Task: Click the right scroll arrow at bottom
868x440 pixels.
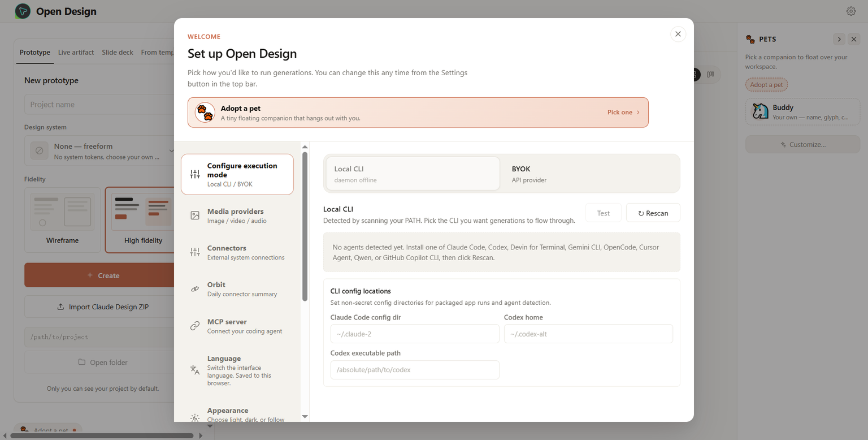Action: (201, 435)
